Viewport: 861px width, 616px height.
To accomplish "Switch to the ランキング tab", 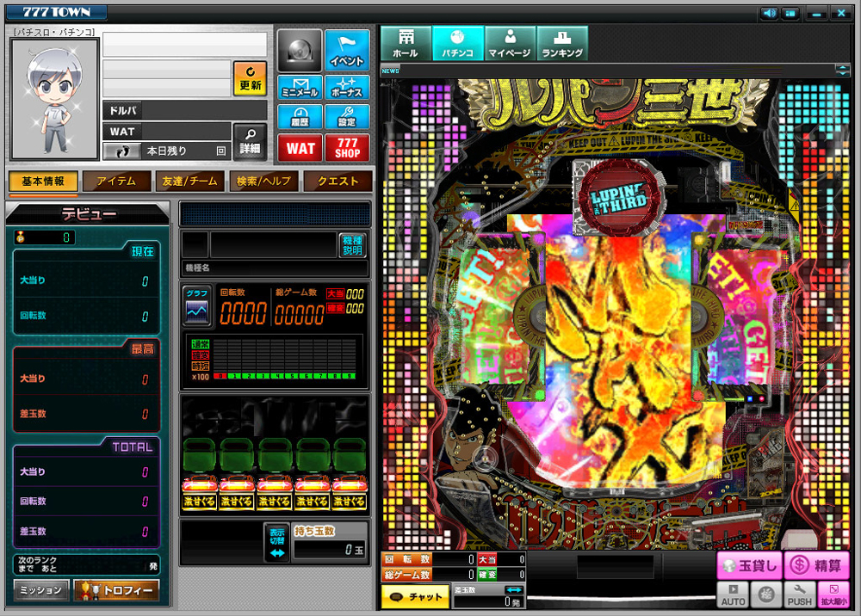I will click(562, 43).
